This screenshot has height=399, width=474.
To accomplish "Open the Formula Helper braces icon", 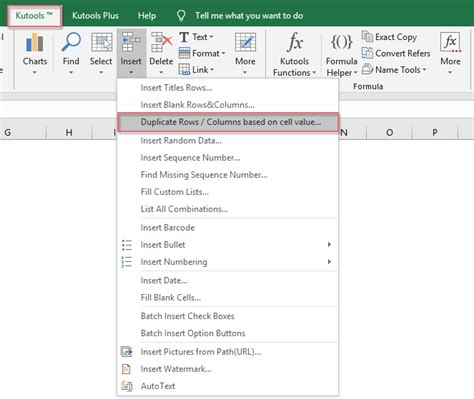I will (341, 42).
